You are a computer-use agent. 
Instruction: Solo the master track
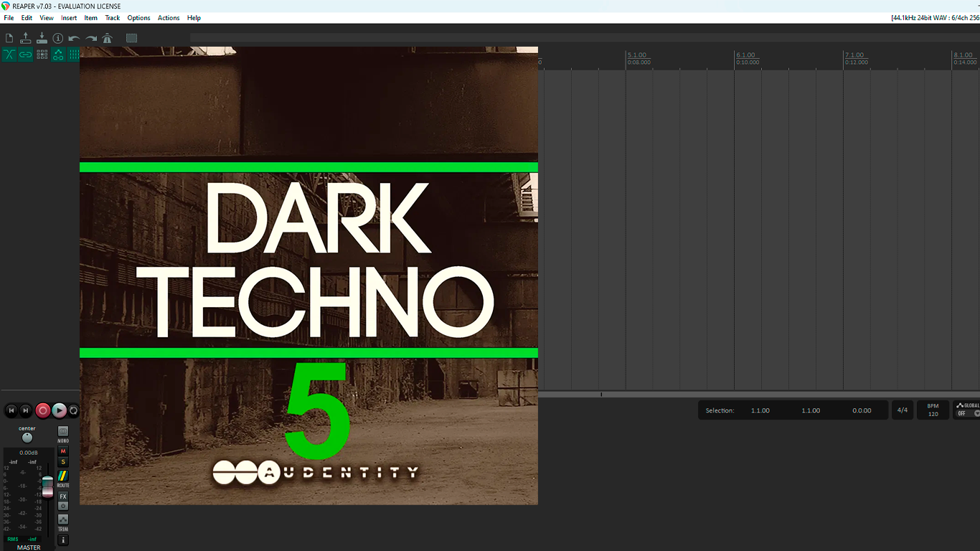coord(63,462)
